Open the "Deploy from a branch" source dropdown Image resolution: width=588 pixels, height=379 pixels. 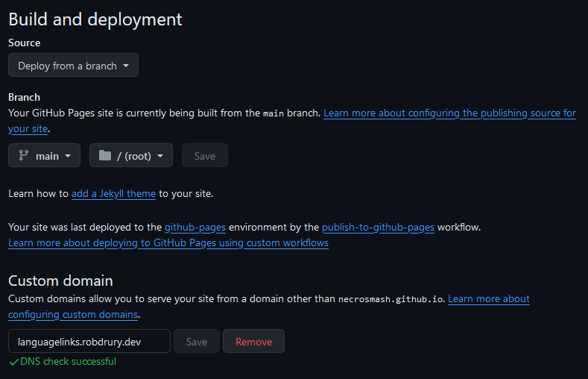tap(73, 66)
